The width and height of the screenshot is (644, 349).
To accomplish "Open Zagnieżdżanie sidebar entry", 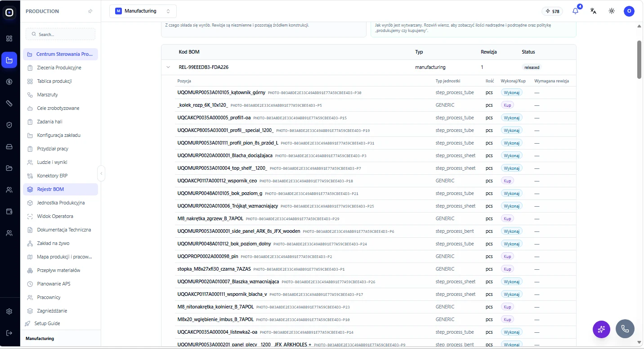I will 60,311.
